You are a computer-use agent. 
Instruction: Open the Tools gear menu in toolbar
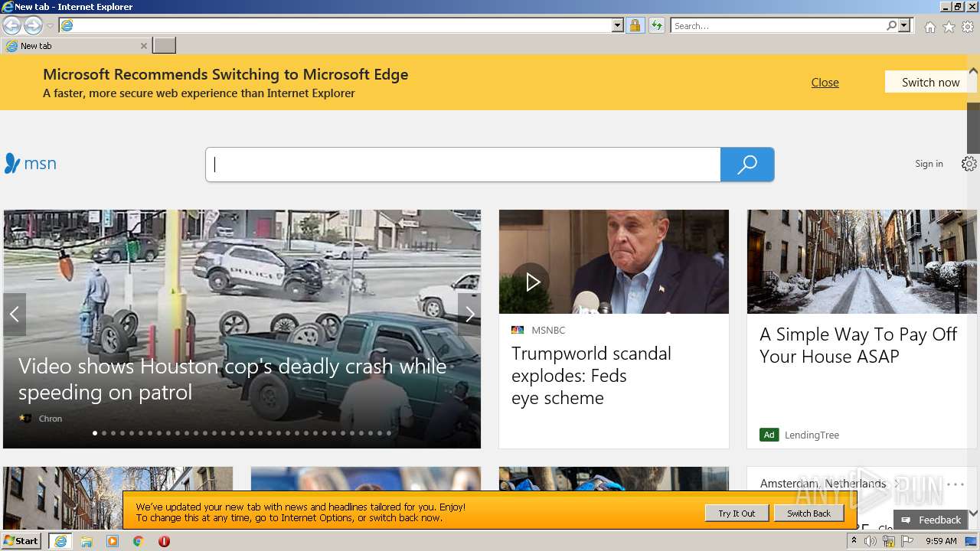tap(968, 27)
